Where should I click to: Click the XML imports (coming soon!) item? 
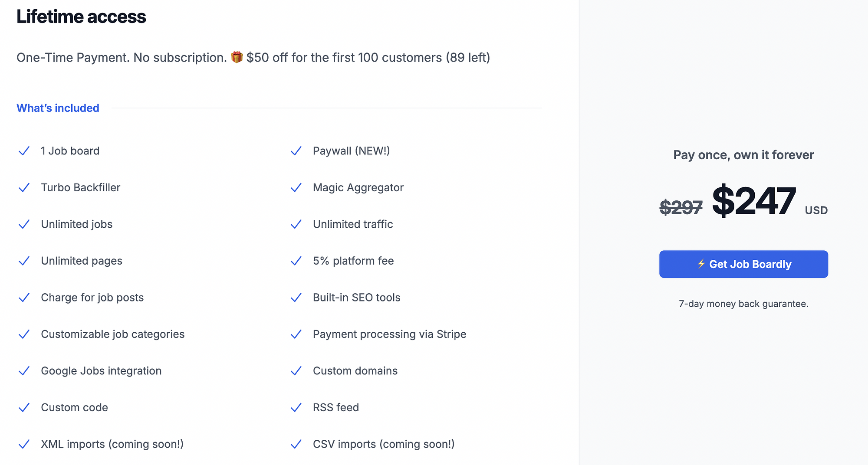coord(112,444)
